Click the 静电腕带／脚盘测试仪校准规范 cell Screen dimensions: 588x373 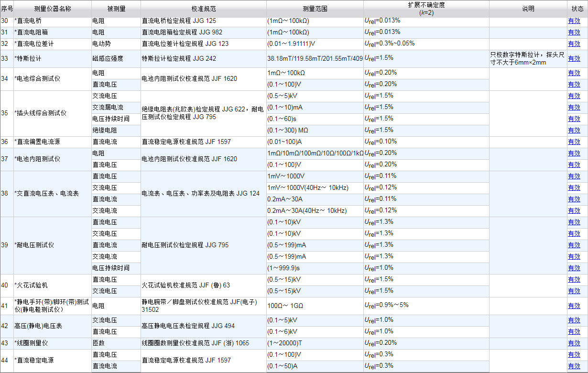point(203,306)
